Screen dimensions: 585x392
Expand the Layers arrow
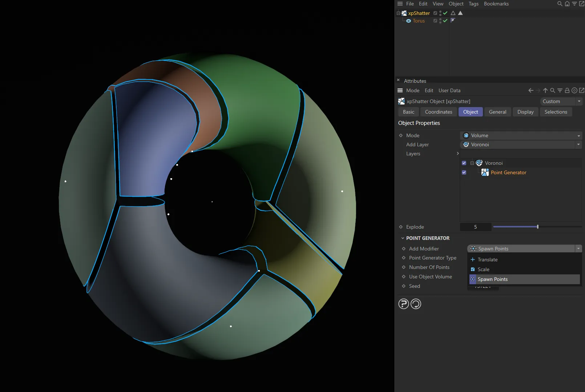pyautogui.click(x=457, y=154)
